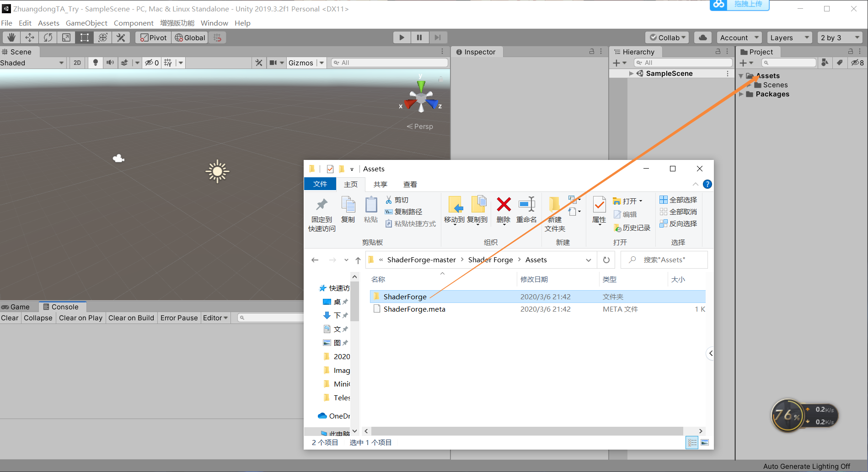Image resolution: width=868 pixels, height=472 pixels.
Task: Open the Gizmos dropdown arrow
Action: (321, 63)
